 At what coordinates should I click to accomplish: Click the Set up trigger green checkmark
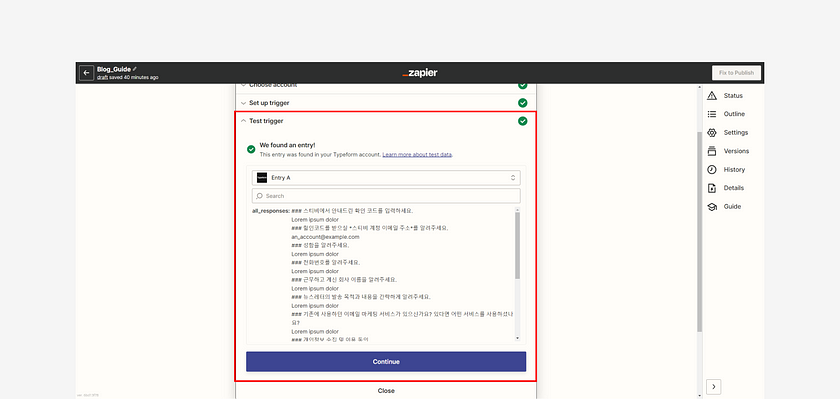pos(522,103)
